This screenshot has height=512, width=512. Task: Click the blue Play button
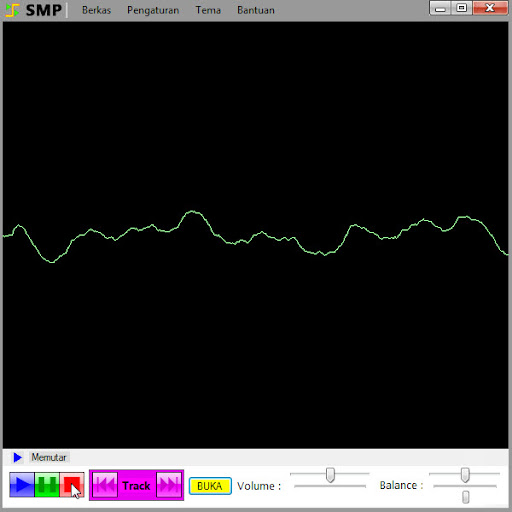click(22, 485)
